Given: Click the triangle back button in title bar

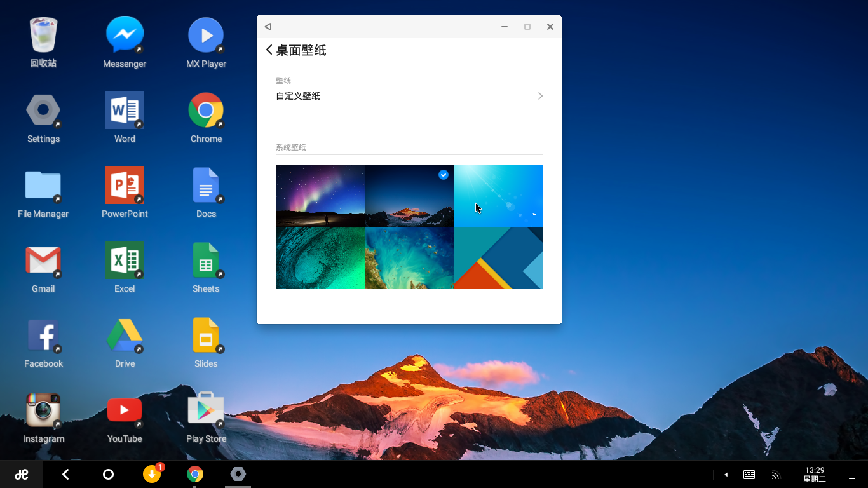Looking at the screenshot, I should 268,27.
